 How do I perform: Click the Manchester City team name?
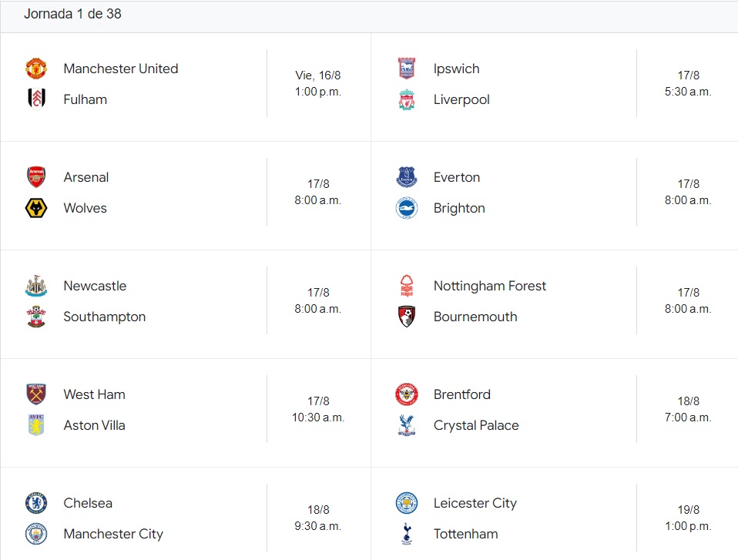113,534
